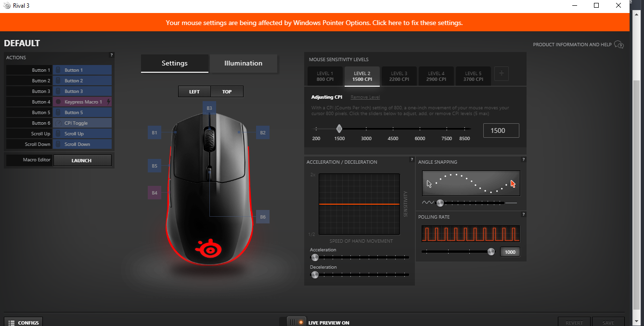Click the orange Windows Pointer Options warning banner
The height and width of the screenshot is (326, 644).
[x=314, y=23]
